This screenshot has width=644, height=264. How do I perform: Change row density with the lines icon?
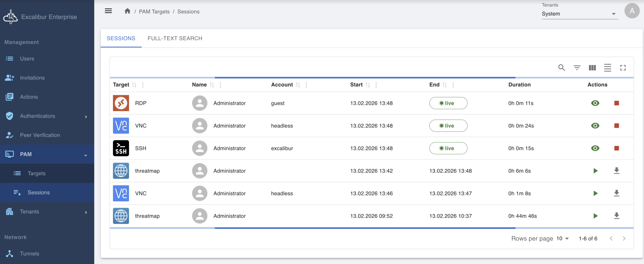(607, 67)
